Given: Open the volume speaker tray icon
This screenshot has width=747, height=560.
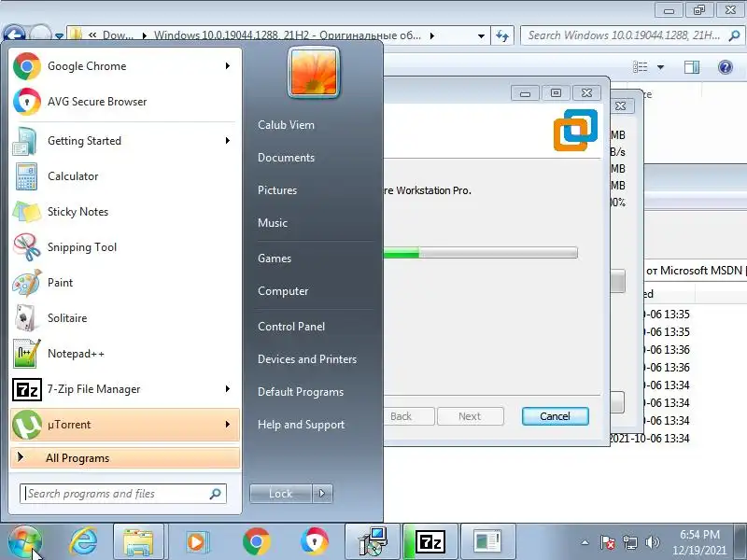Looking at the screenshot, I should click(x=652, y=542).
